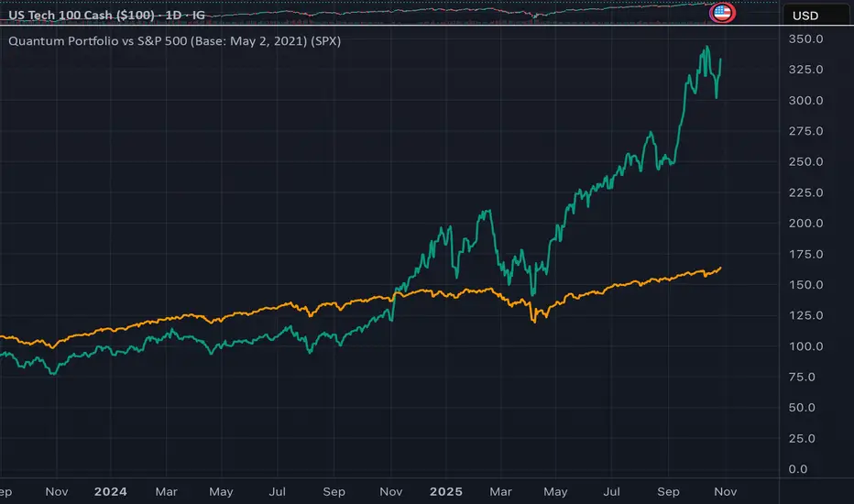
Task: Click the 275.0 price axis label
Action: (x=805, y=131)
